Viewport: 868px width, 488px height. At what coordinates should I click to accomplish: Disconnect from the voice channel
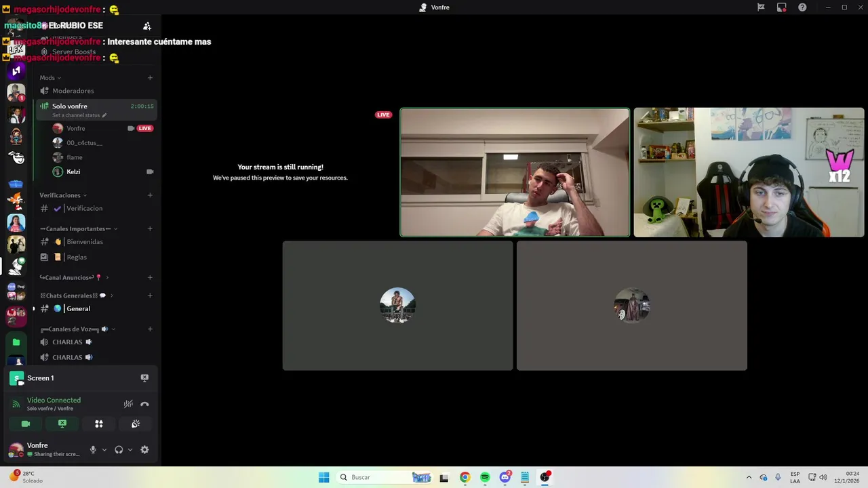click(x=144, y=404)
